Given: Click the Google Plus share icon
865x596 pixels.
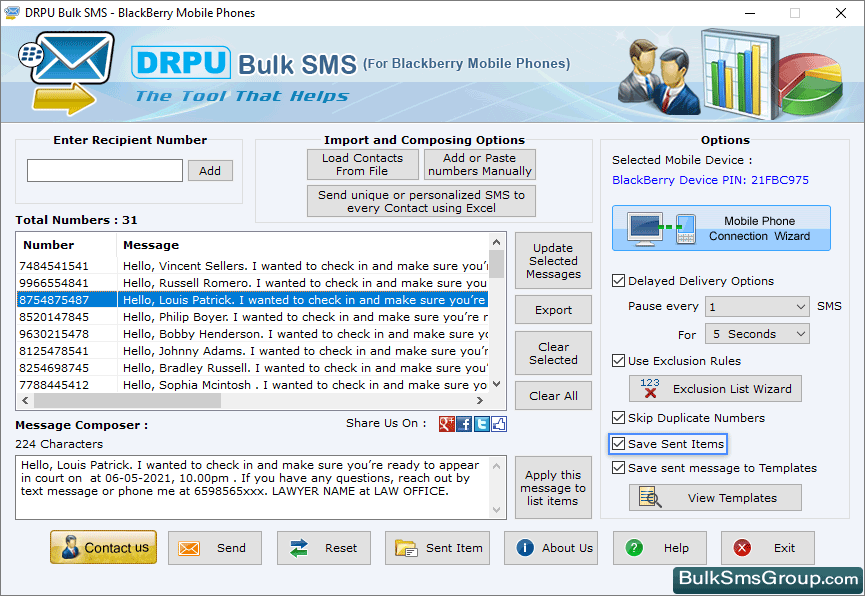Looking at the screenshot, I should click(446, 424).
